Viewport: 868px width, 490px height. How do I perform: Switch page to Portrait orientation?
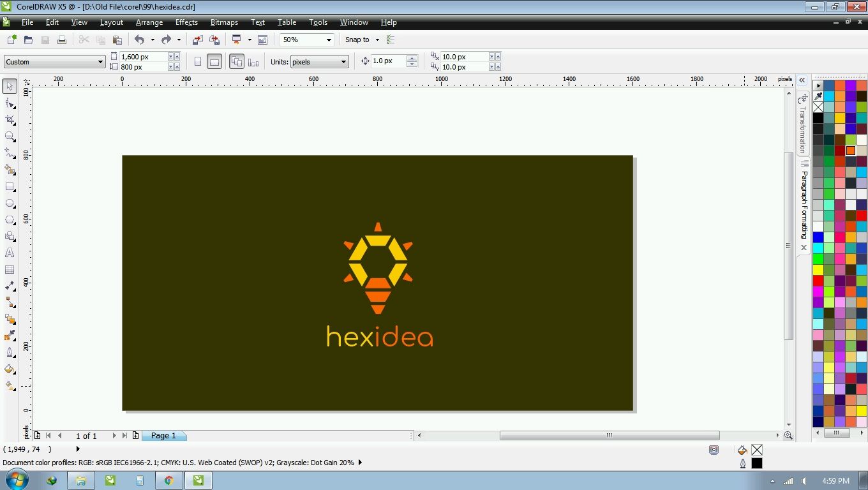coord(198,62)
